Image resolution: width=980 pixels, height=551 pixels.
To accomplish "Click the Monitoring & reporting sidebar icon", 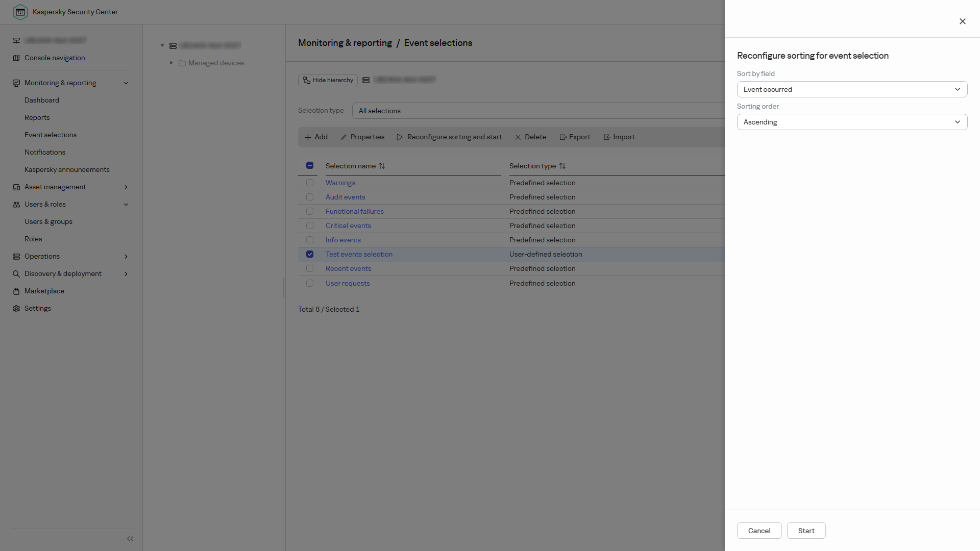I will pos(16,83).
